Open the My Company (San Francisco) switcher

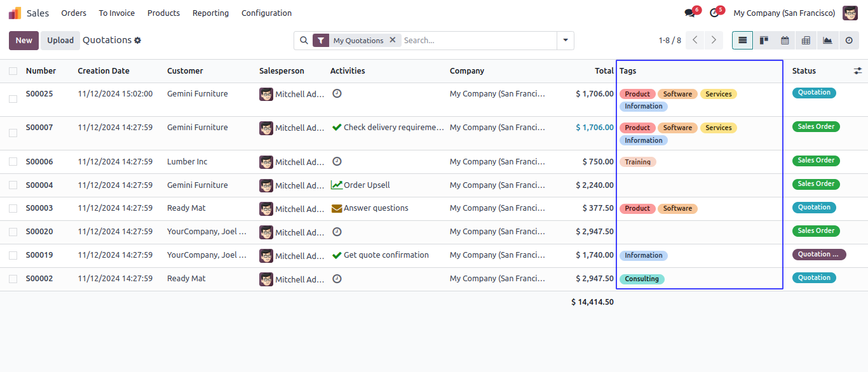(x=784, y=13)
